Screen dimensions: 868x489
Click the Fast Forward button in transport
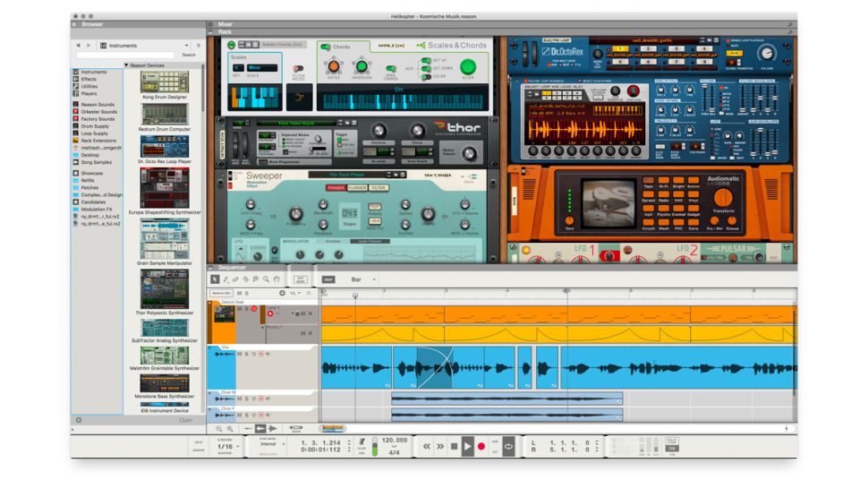(x=440, y=446)
